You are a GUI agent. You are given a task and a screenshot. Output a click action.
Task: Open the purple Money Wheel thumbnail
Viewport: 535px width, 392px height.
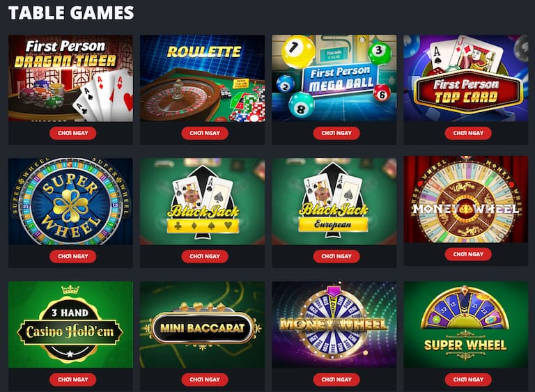[334, 324]
